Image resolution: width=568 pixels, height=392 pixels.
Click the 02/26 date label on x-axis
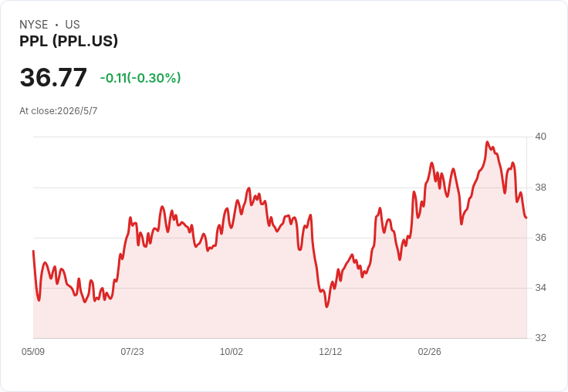[429, 352]
